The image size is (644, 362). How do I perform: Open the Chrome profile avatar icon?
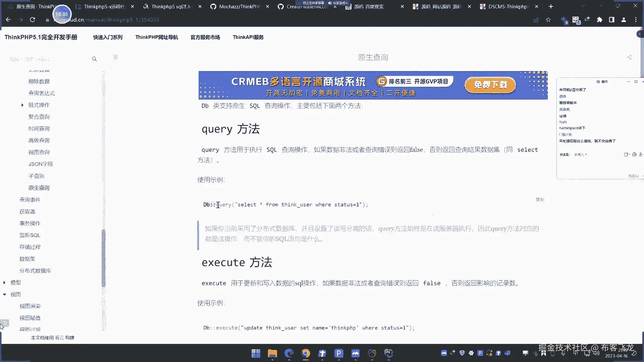(x=624, y=20)
